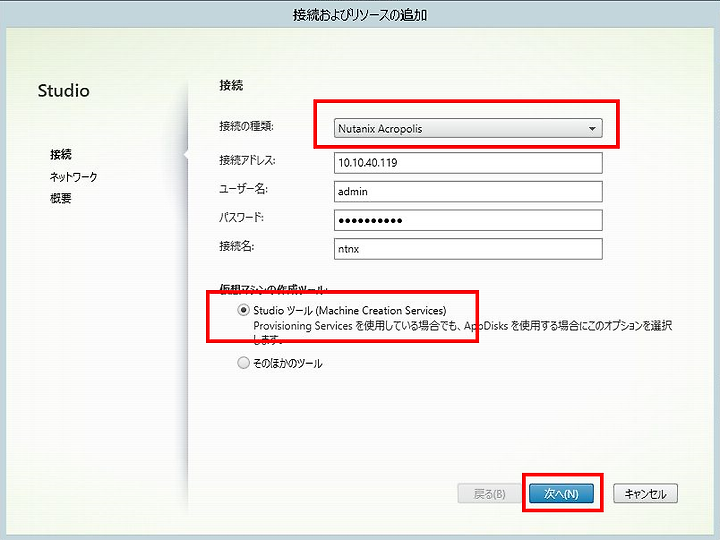720x540 pixels.
Task: Click the disabled 戻る(B) button
Action: tap(489, 494)
